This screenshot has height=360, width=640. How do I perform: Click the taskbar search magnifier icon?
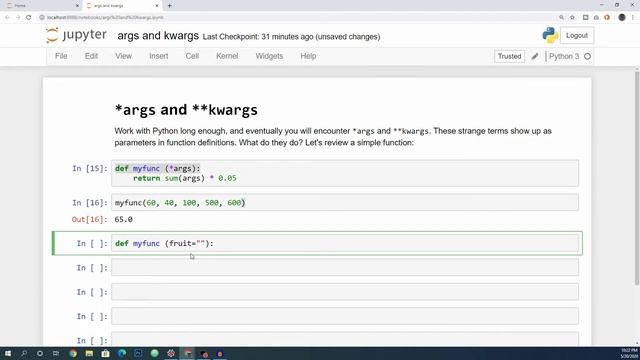(x=24, y=353)
